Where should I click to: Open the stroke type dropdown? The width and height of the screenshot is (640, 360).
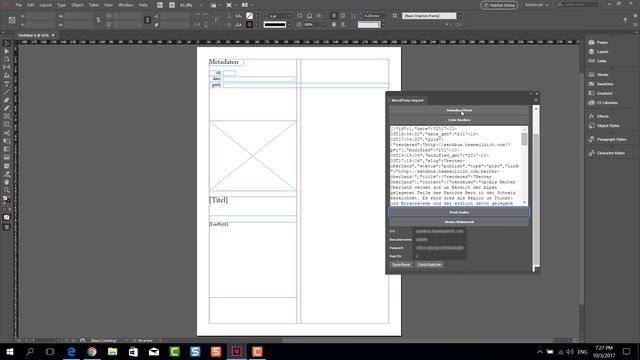[289, 25]
